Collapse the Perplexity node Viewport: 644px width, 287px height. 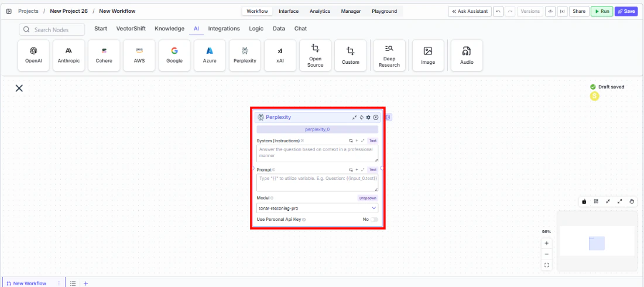pos(354,117)
